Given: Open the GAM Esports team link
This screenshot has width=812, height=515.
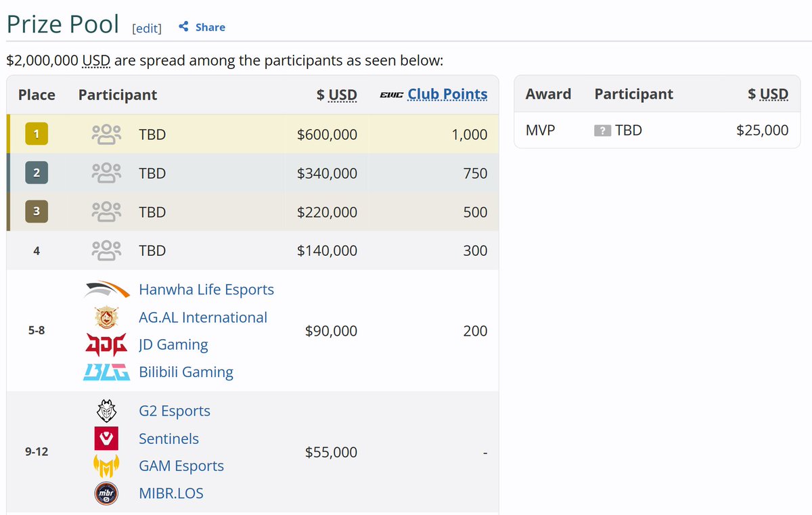Looking at the screenshot, I should [181, 466].
